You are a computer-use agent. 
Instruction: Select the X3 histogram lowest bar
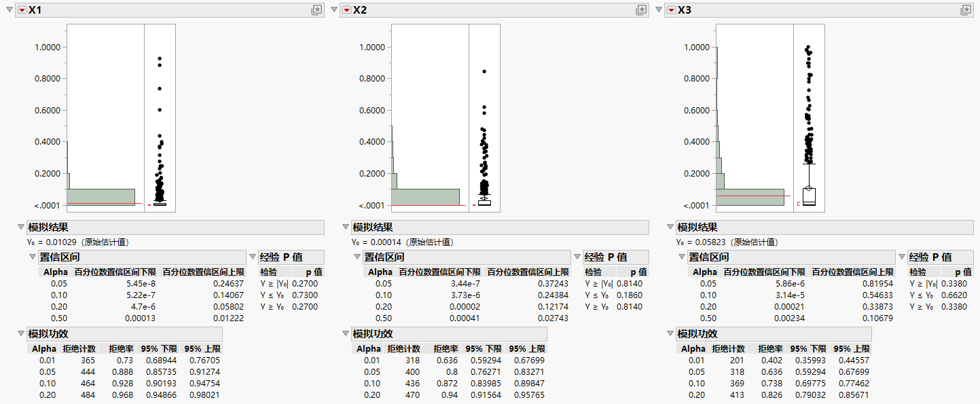pos(750,197)
